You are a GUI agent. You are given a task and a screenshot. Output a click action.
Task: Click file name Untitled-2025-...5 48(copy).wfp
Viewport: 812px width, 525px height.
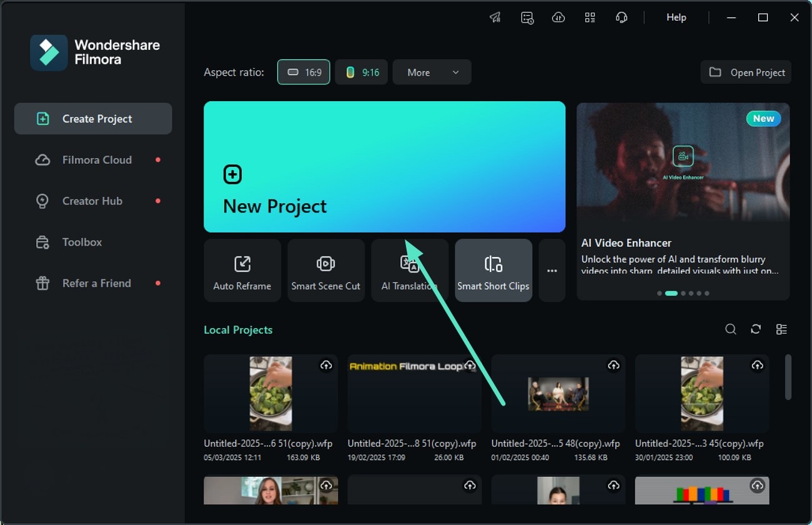point(555,444)
